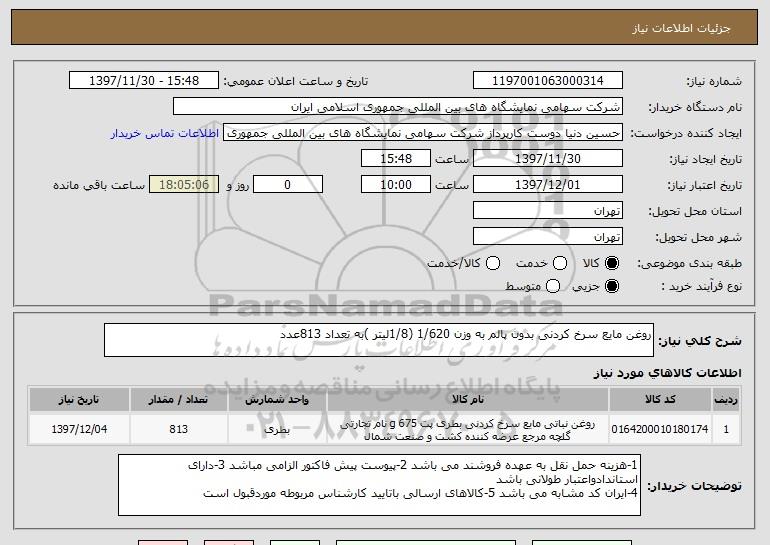The height and width of the screenshot is (545, 770).
Task: Click the buyer notes text box
Action: click(379, 485)
